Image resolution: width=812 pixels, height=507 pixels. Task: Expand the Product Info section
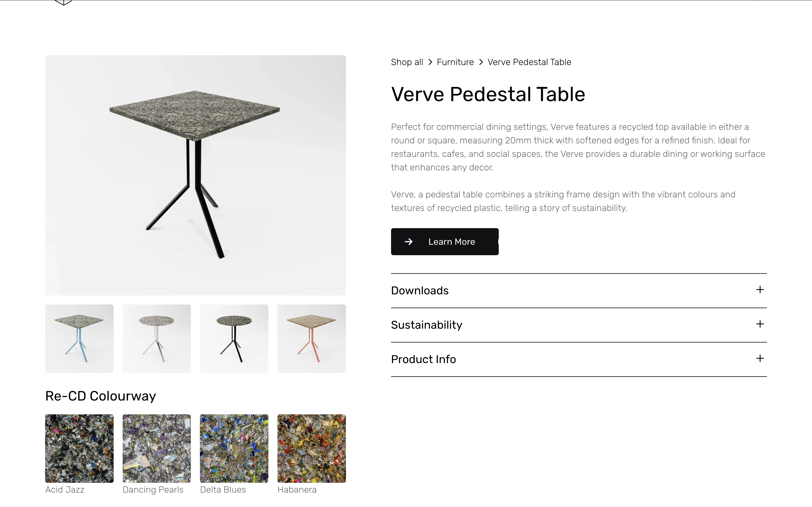coord(423,359)
